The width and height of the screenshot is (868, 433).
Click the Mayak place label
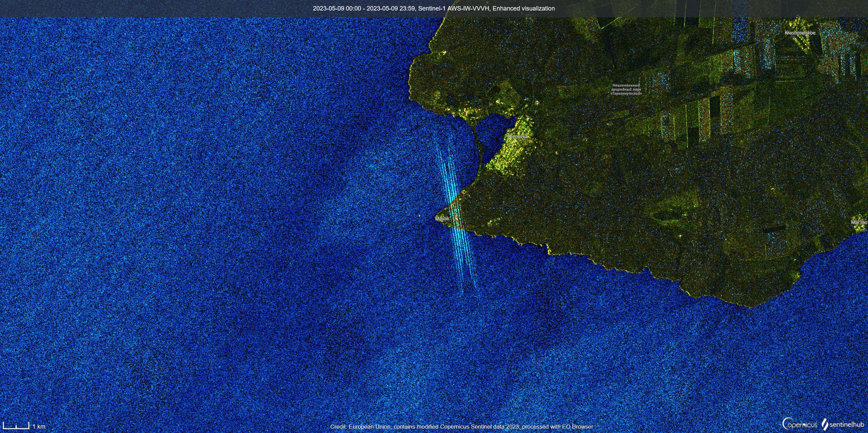(442, 219)
